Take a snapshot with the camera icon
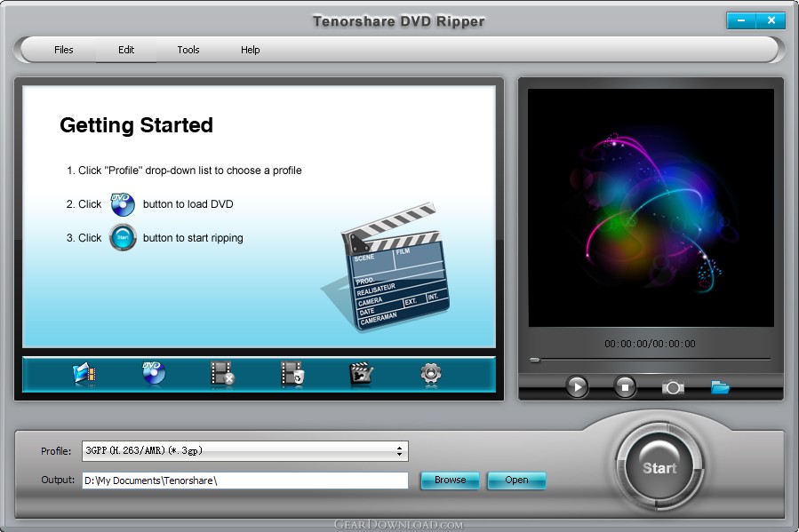Viewport: 799px width, 532px height. (673, 388)
